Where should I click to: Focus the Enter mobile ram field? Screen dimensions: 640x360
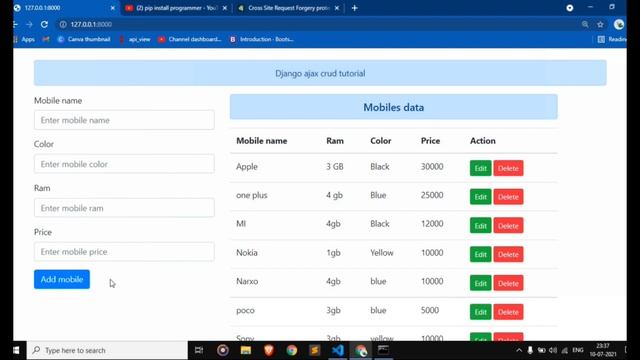pyautogui.click(x=124, y=208)
